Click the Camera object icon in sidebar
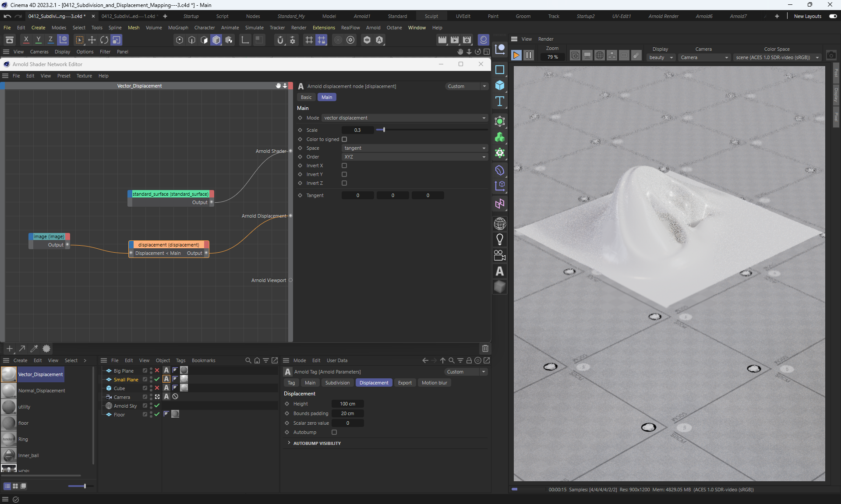This screenshot has width=841, height=504. point(499,255)
